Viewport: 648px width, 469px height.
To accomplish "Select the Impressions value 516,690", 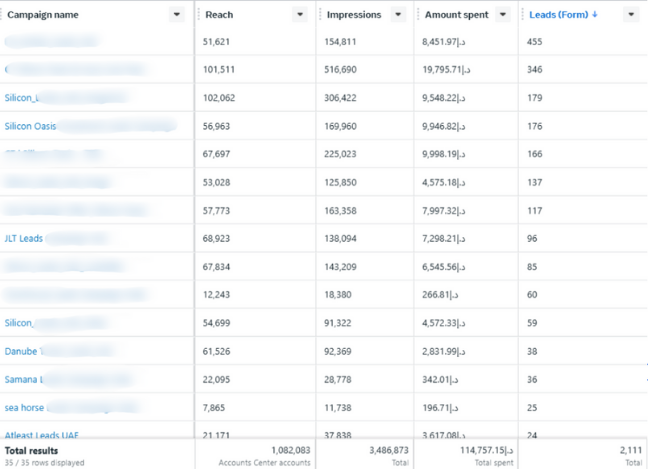I will coord(340,69).
